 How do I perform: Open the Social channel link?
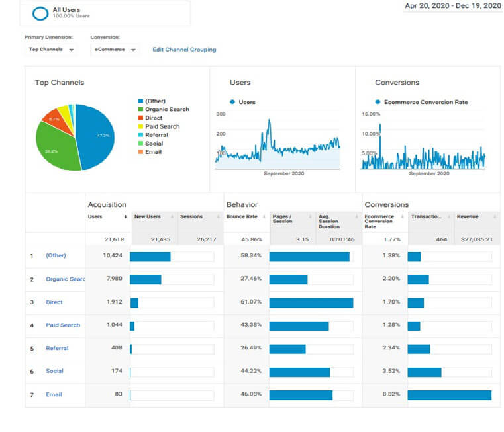(x=55, y=371)
